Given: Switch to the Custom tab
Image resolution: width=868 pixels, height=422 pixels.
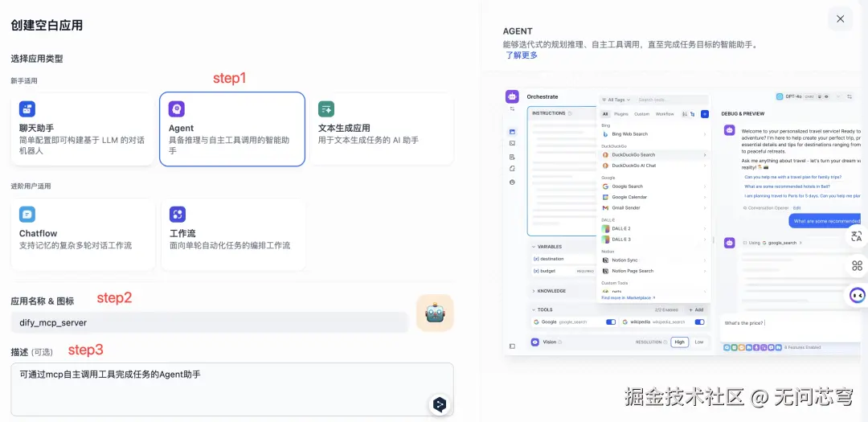Looking at the screenshot, I should (641, 114).
